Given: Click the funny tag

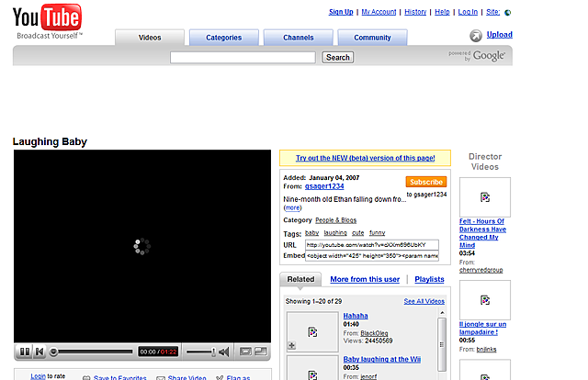Looking at the screenshot, I should [377, 233].
